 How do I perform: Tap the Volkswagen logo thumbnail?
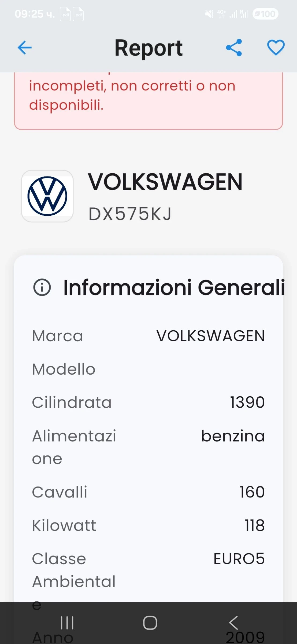tap(47, 196)
